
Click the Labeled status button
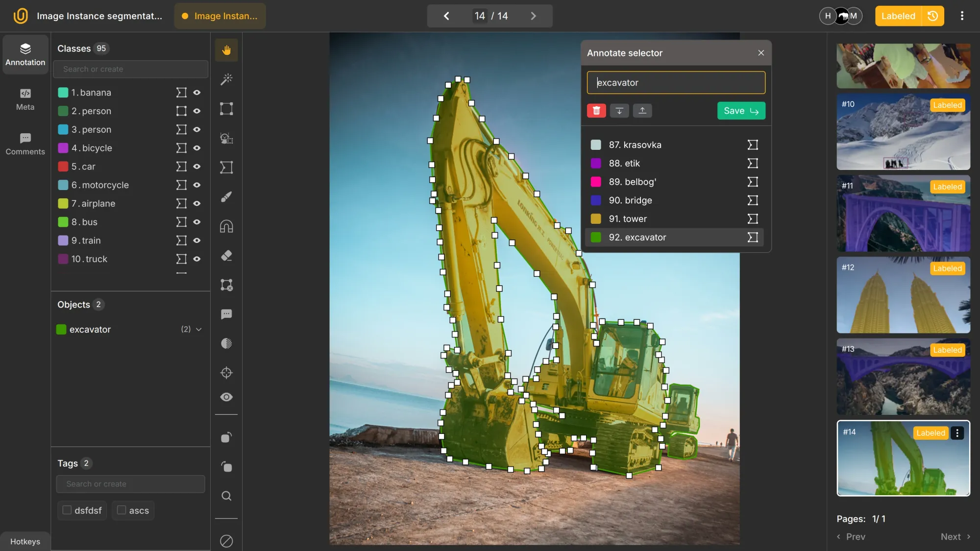[x=898, y=16]
